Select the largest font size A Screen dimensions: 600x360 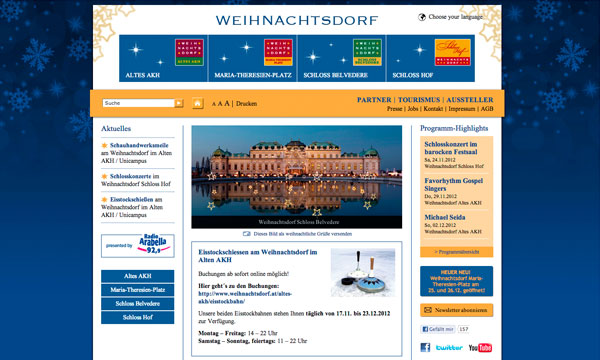[x=227, y=103]
